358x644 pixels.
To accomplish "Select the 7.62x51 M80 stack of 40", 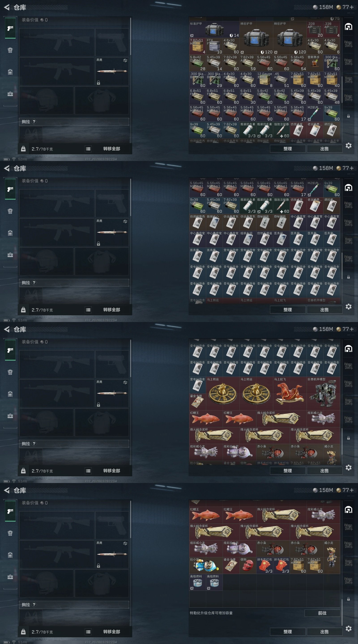I will pyautogui.click(x=331, y=80).
